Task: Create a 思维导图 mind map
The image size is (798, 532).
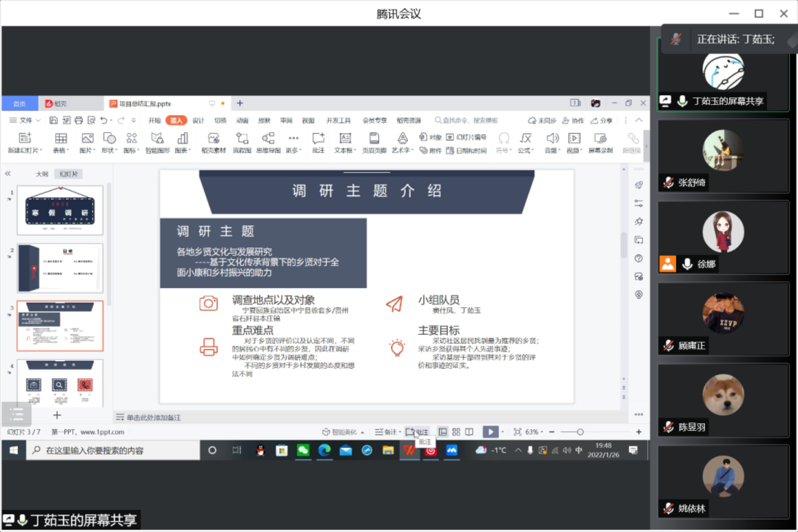Action: pyautogui.click(x=267, y=142)
